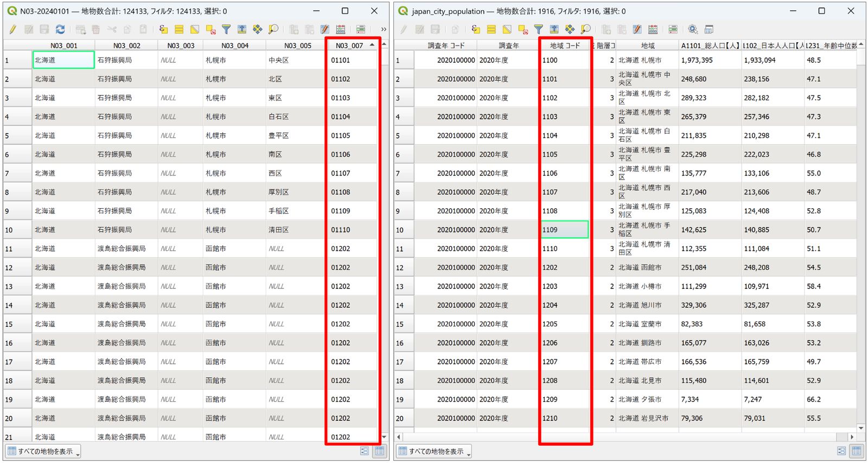Image resolution: width=868 pixels, height=463 pixels.
Task: Toggle editing mode in the N03-20240101 table
Action: point(12,29)
